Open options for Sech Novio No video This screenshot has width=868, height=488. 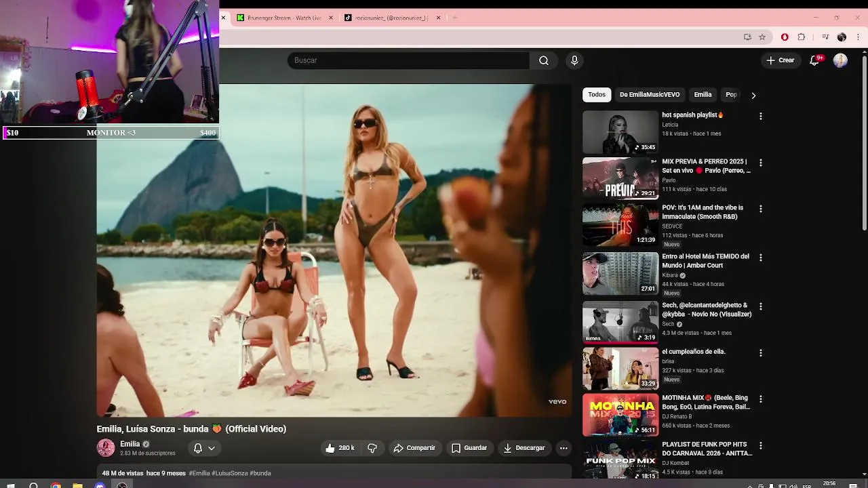(760, 306)
